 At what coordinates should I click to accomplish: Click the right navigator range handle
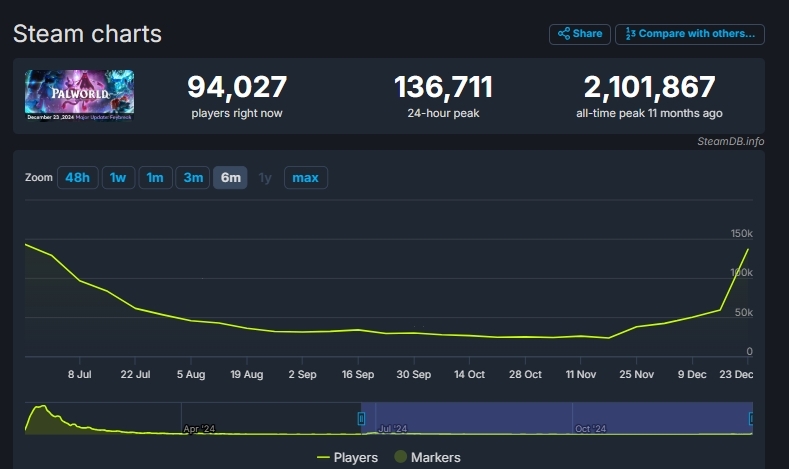click(751, 418)
